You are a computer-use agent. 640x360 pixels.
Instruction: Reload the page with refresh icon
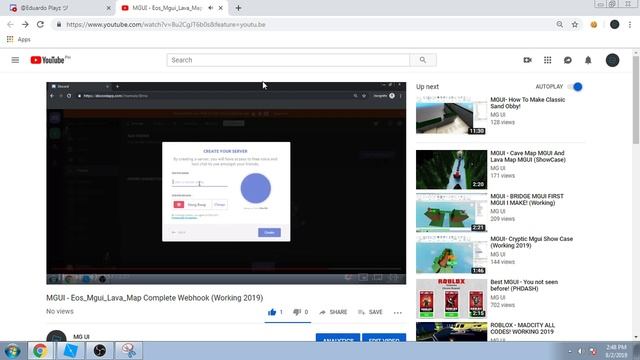40,24
